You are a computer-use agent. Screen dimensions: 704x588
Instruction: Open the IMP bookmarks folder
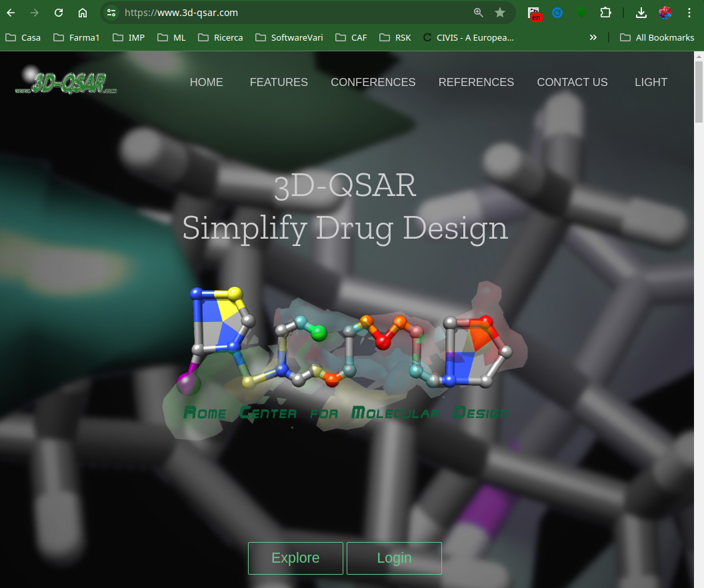coord(129,38)
